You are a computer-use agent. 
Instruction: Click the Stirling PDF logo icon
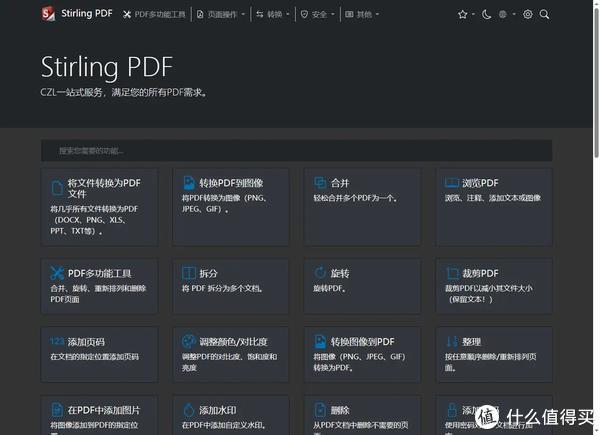click(48, 14)
